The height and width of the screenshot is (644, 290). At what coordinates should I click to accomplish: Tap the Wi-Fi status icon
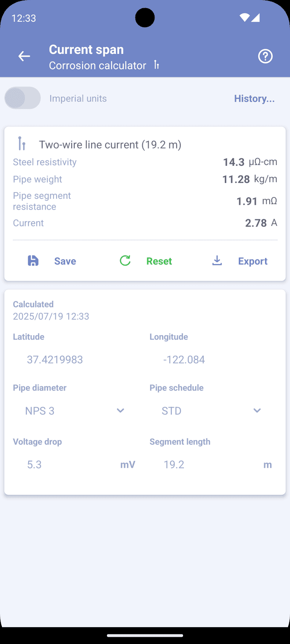(x=245, y=18)
